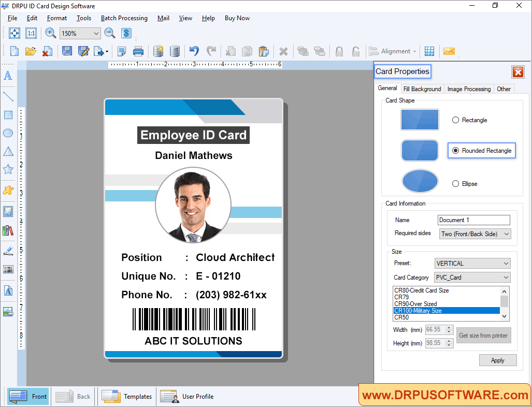Screen dimensions: 532x407
Task: Click the database batch icon in toolbar
Action: (x=158, y=51)
